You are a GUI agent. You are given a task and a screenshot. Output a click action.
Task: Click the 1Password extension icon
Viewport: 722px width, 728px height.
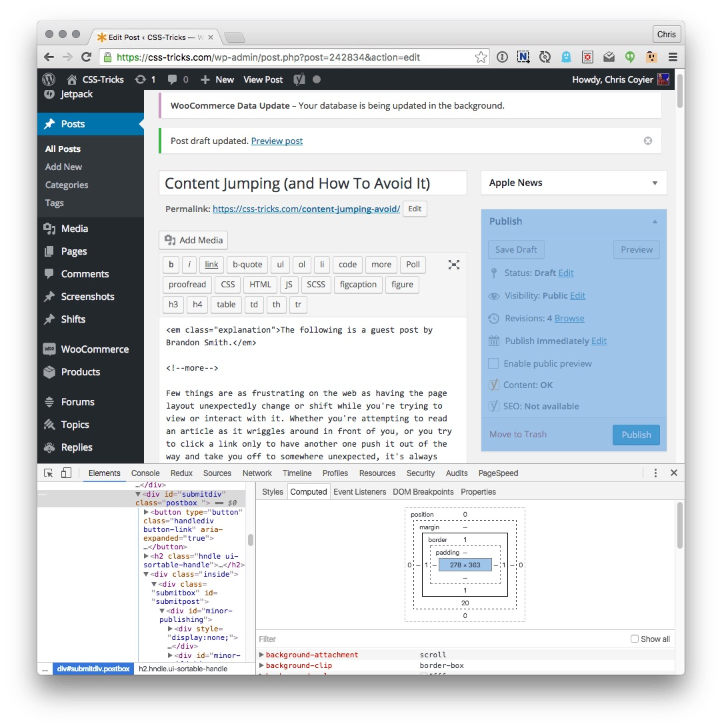coord(502,57)
